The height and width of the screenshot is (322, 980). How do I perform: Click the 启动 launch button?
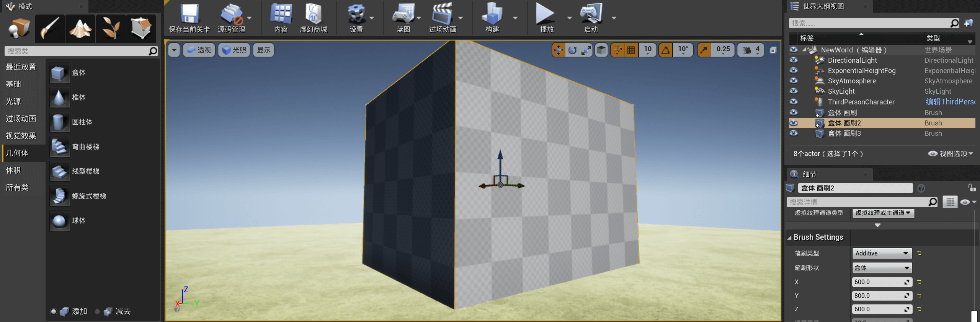click(591, 18)
